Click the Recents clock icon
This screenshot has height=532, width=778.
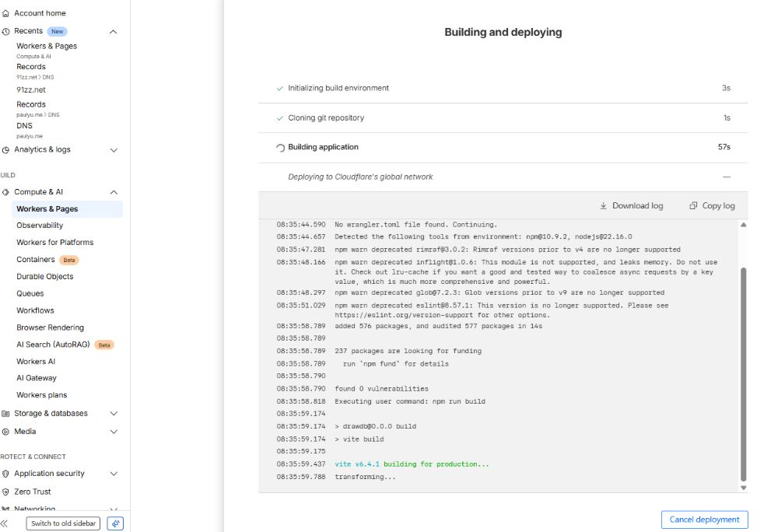click(x=6, y=31)
